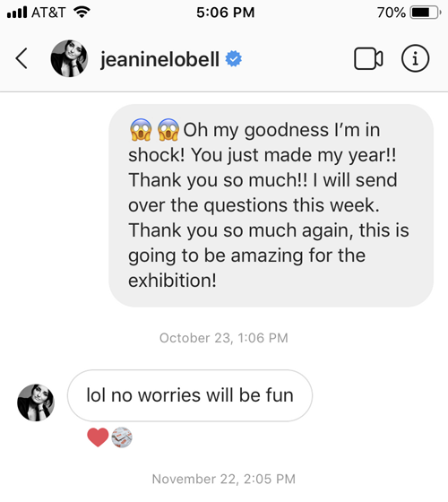Tap the back arrow to leave the chat

click(x=22, y=58)
